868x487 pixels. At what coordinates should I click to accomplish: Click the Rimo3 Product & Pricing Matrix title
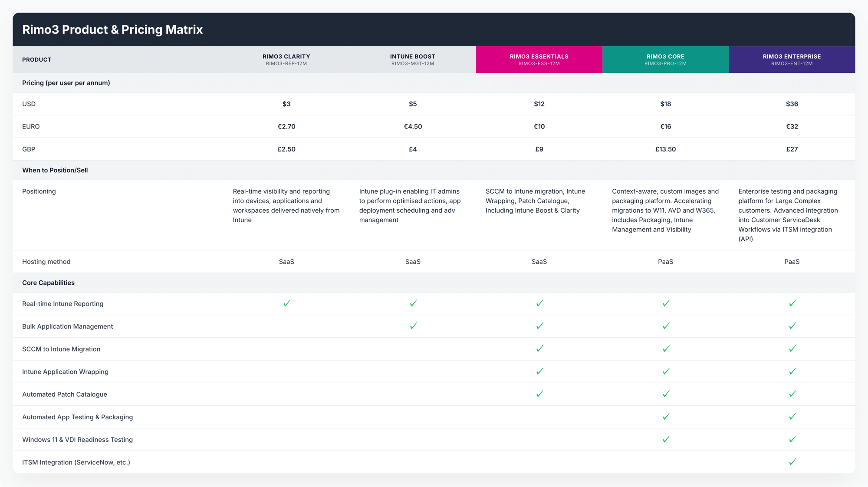click(112, 30)
